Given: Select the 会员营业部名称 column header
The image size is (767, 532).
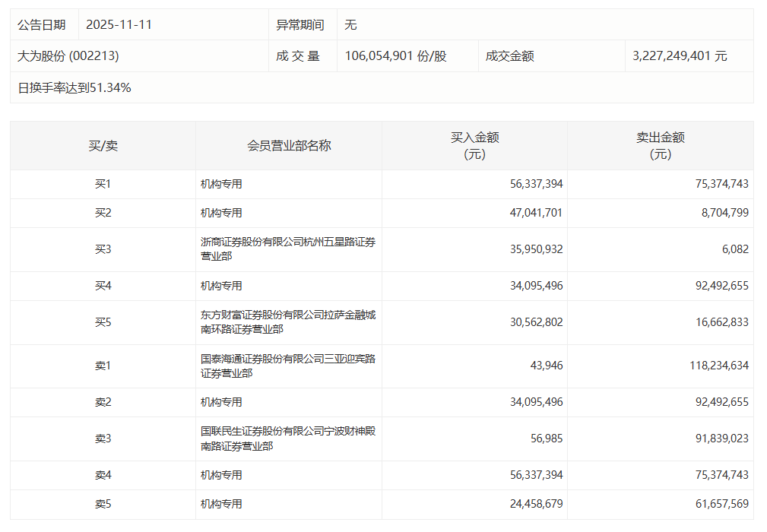Looking at the screenshot, I should click(x=289, y=145).
